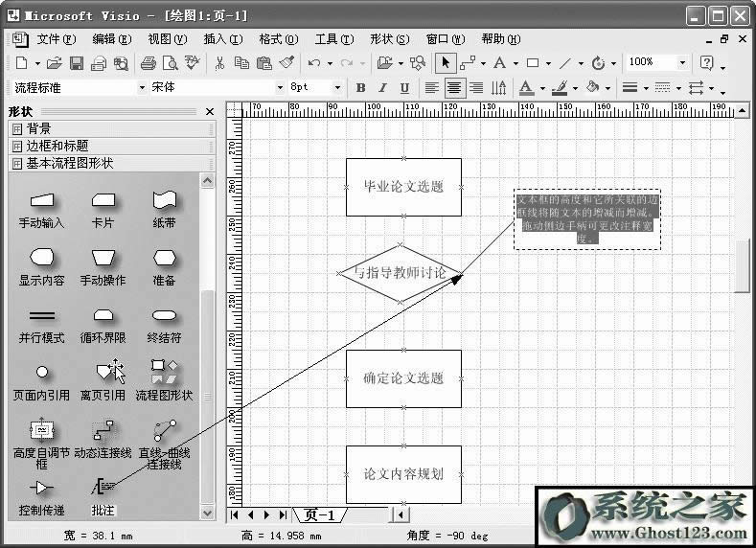The width and height of the screenshot is (756, 548).
Task: Click the Copy icon
Action: tap(241, 62)
